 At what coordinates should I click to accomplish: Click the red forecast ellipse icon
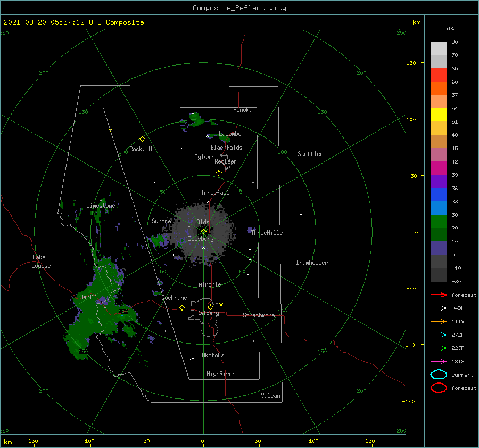pos(439,388)
